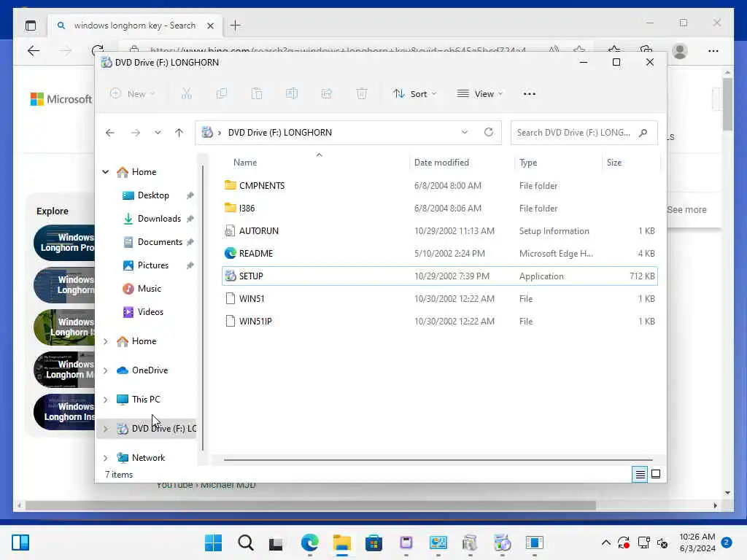Select the CMPNENTS folder
This screenshot has height=560, width=747.
[x=439, y=186]
